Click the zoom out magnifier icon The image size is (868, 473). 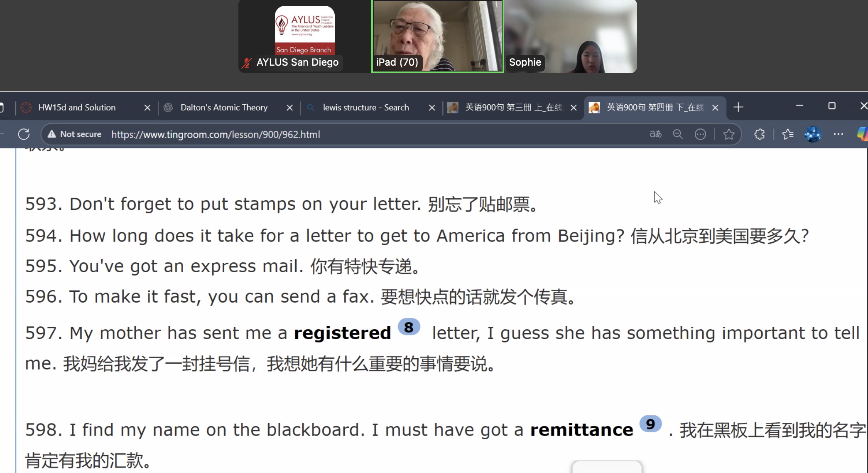[x=678, y=134]
